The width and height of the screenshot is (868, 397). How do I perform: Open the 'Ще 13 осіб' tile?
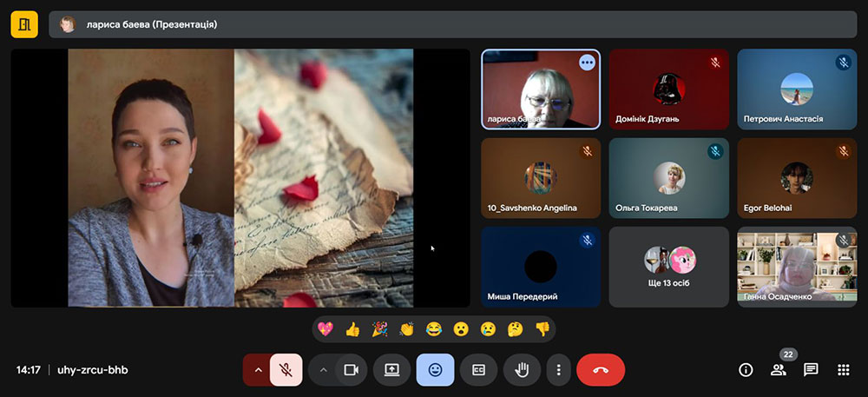[668, 267]
